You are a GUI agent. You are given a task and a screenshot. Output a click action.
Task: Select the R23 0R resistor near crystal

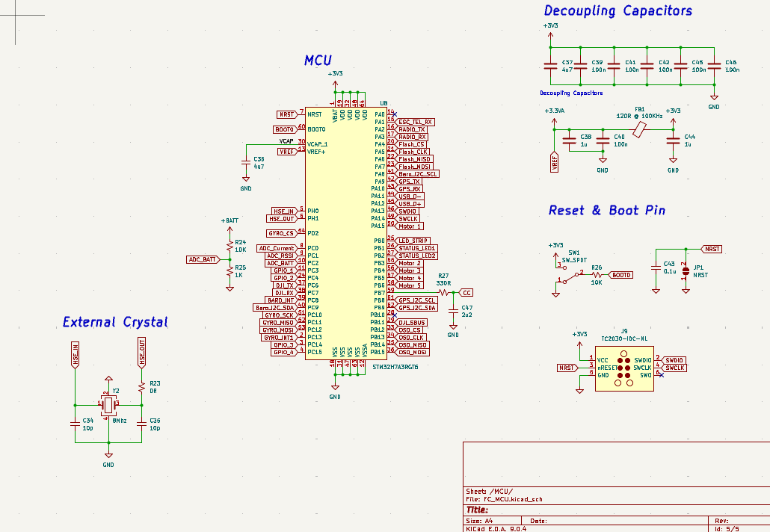pyautogui.click(x=142, y=387)
